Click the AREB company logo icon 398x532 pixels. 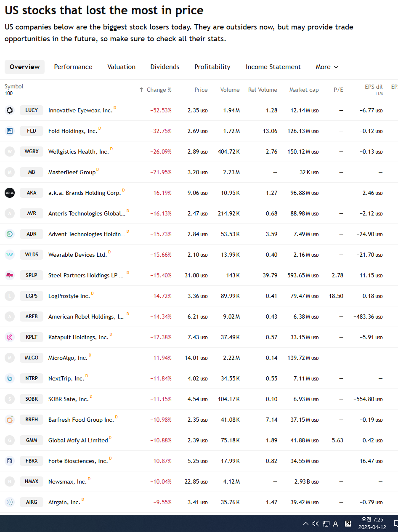[10, 317]
